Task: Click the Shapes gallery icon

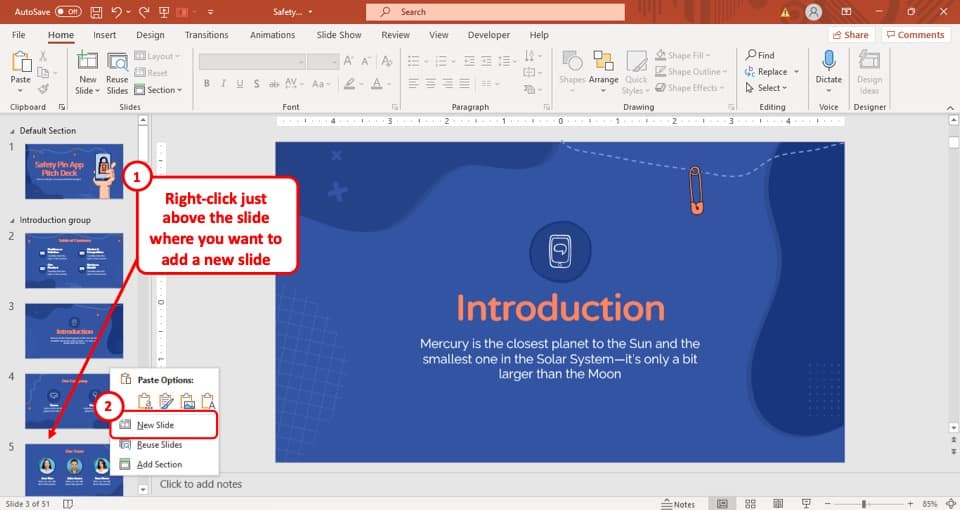Action: pos(572,61)
